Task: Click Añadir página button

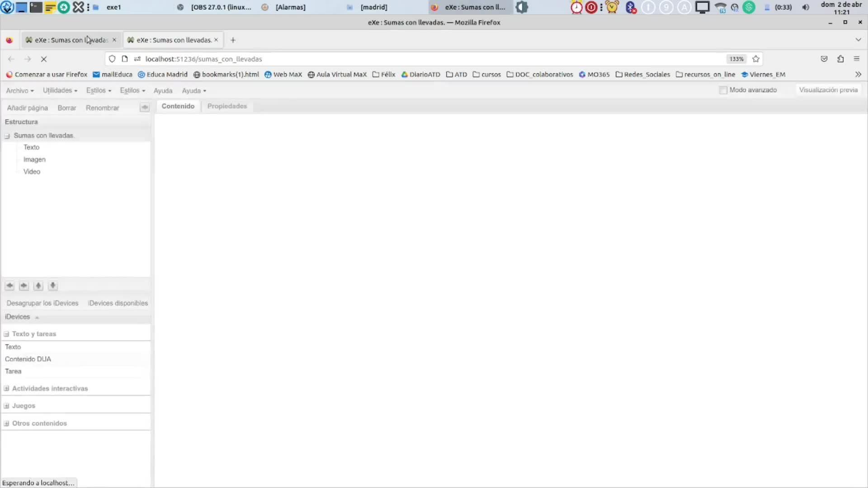Action: (x=27, y=108)
